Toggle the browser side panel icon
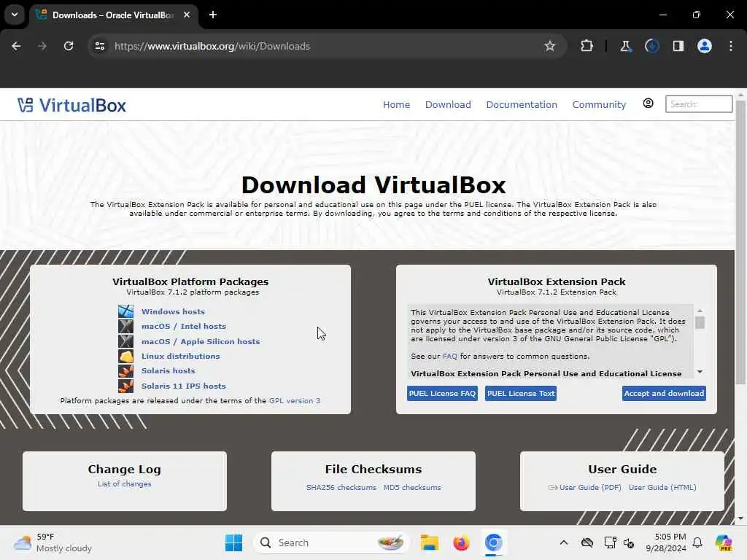The image size is (747, 560). click(x=678, y=46)
